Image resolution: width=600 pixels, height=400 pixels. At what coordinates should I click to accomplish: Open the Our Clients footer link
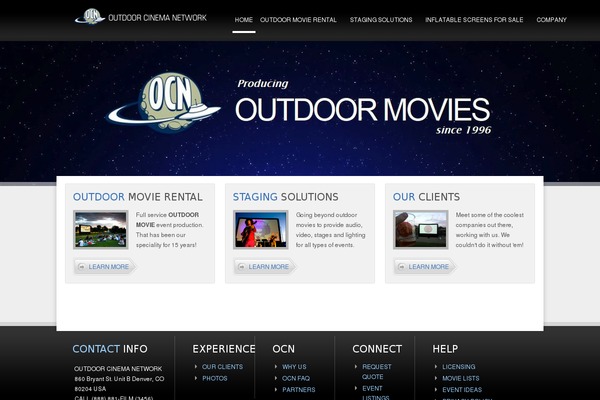coord(222,367)
